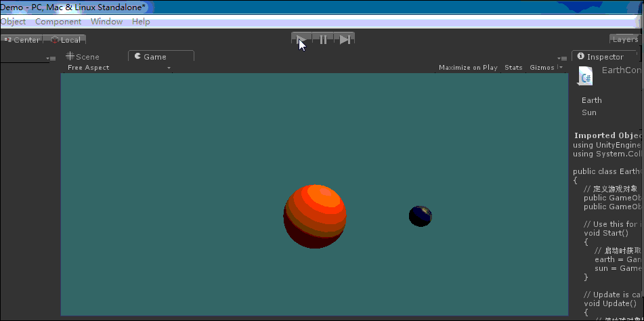Click the C# script icon in Inspector
644x321 pixels.
[x=585, y=76]
